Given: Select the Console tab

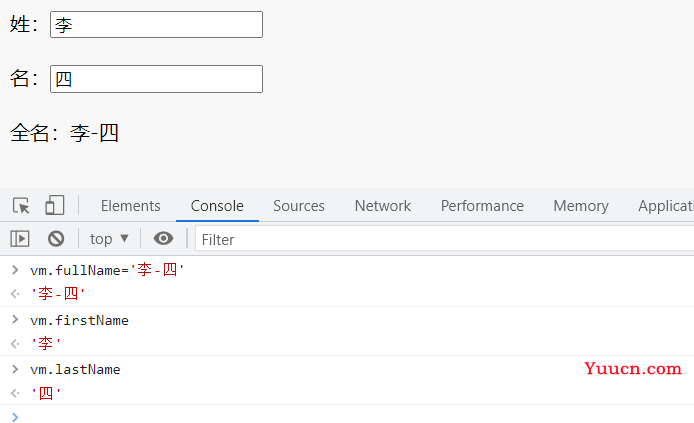Looking at the screenshot, I should 217,206.
